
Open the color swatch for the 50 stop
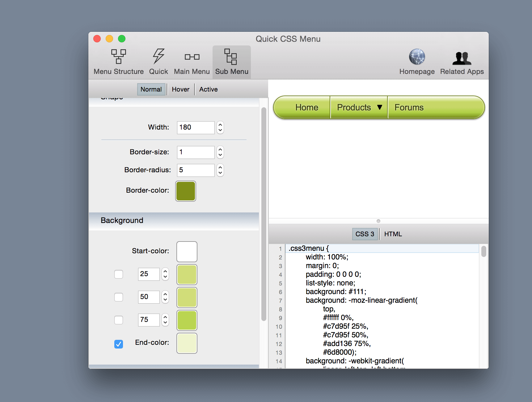pos(187,297)
